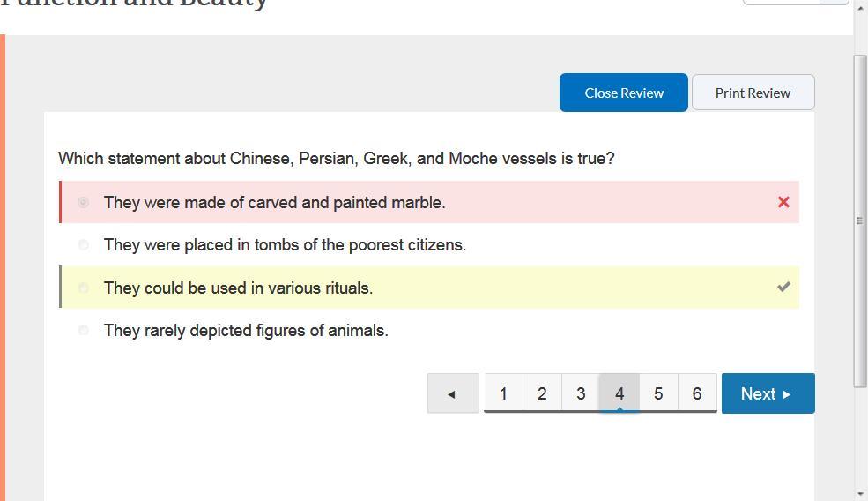868x501 pixels.
Task: Advance with the Next button
Action: pyautogui.click(x=768, y=393)
